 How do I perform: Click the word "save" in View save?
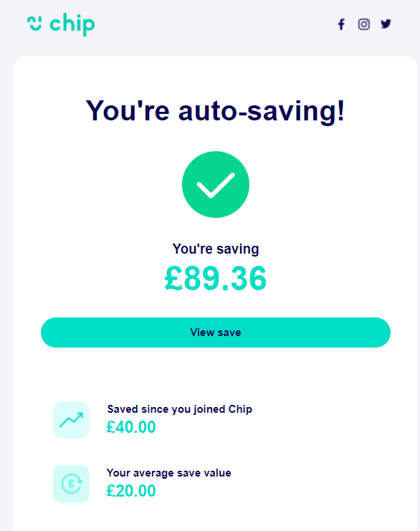229,333
